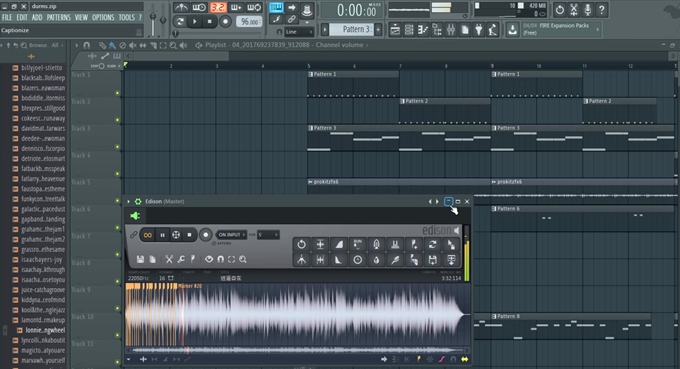Open the Browser from the toolbar
The height and width of the screenshot is (369, 680).
pos(437,30)
